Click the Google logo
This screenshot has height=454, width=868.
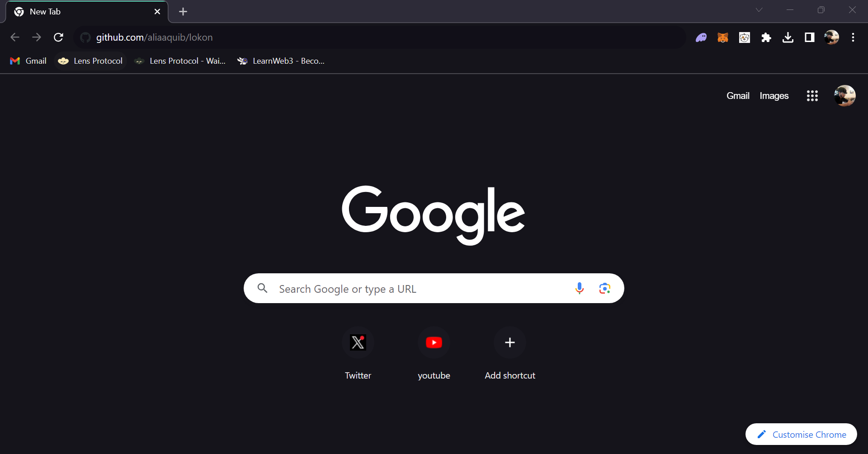(433, 215)
